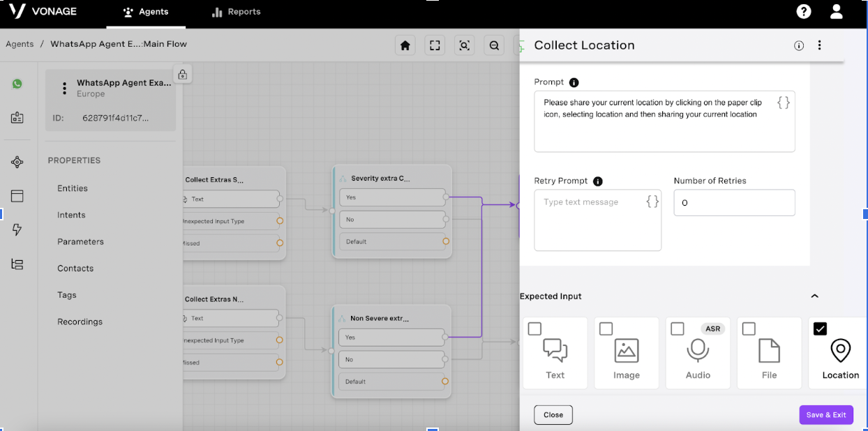Open Contacts in properties
This screenshot has width=868, height=431.
click(75, 269)
